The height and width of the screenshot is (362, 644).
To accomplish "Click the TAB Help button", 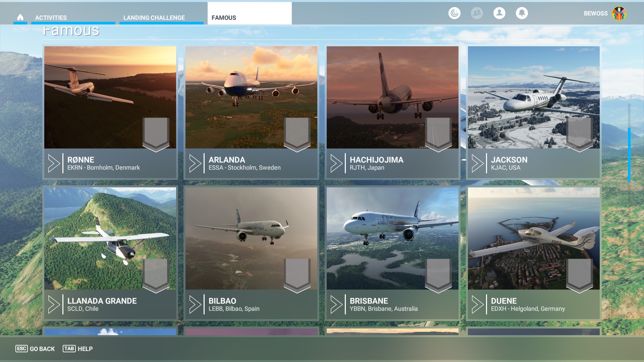I will [x=78, y=349].
